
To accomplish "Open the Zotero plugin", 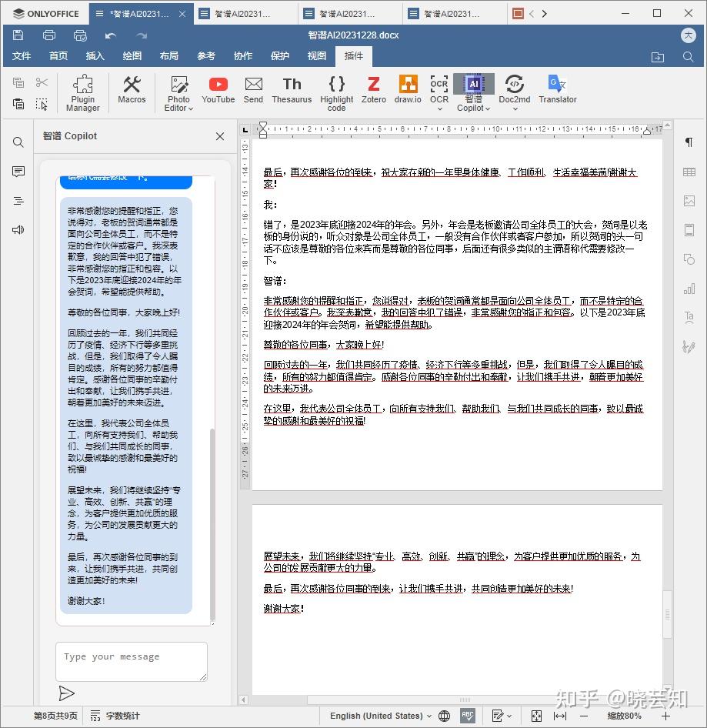I will click(x=374, y=89).
